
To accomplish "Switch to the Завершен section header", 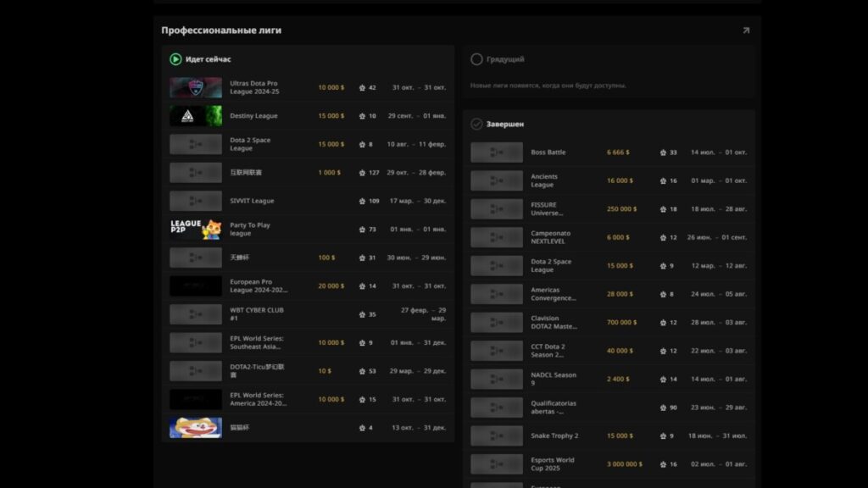I will [505, 124].
